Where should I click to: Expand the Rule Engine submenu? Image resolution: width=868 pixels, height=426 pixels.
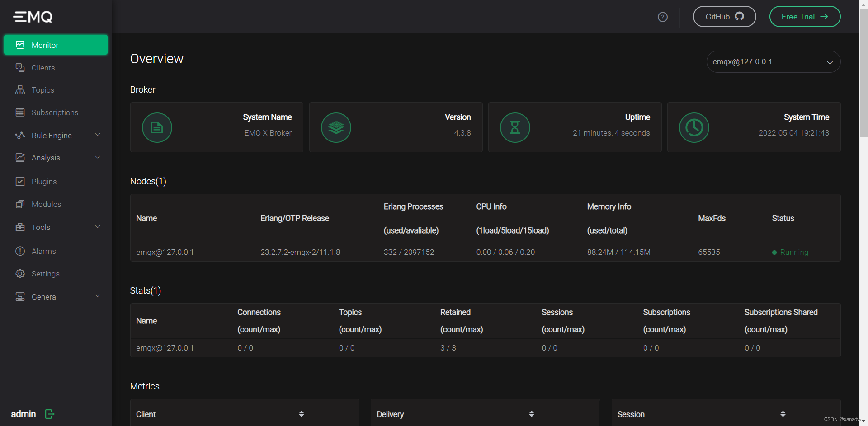(97, 135)
